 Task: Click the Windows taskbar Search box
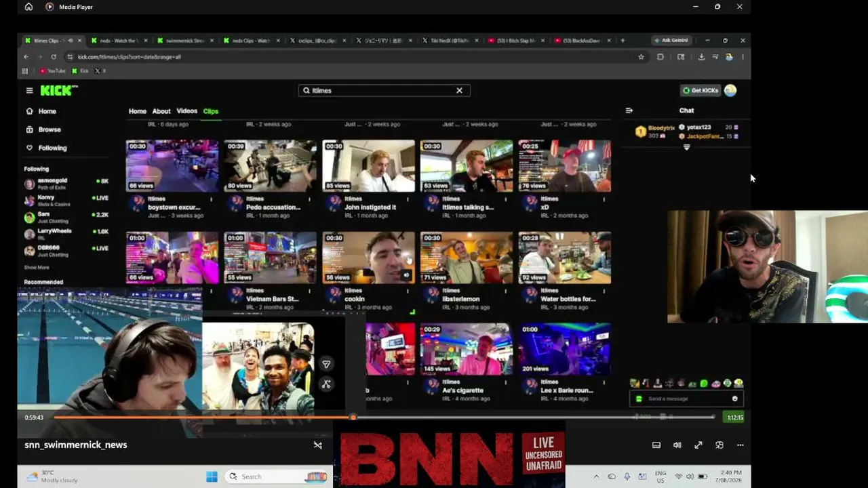pyautogui.click(x=278, y=476)
